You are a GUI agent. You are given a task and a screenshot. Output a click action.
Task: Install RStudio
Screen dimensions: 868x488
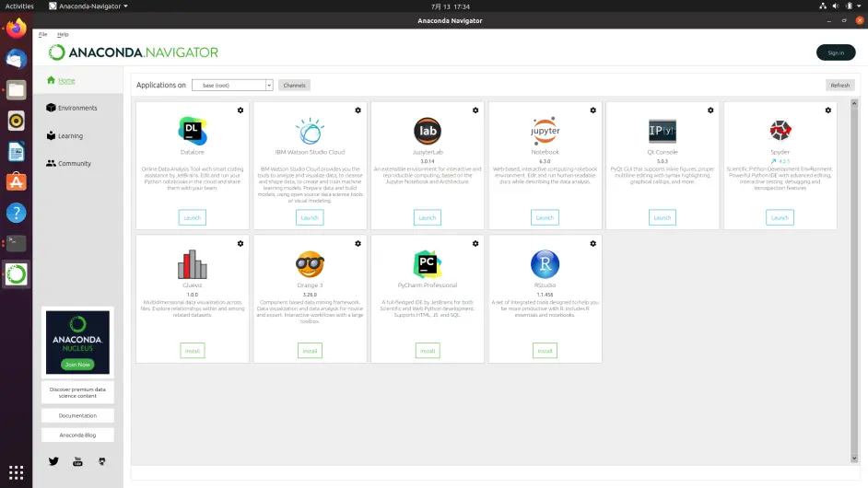click(545, 351)
